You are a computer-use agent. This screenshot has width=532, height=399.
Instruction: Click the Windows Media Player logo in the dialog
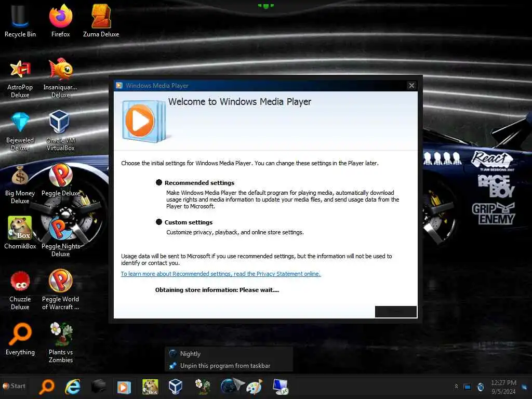144,121
